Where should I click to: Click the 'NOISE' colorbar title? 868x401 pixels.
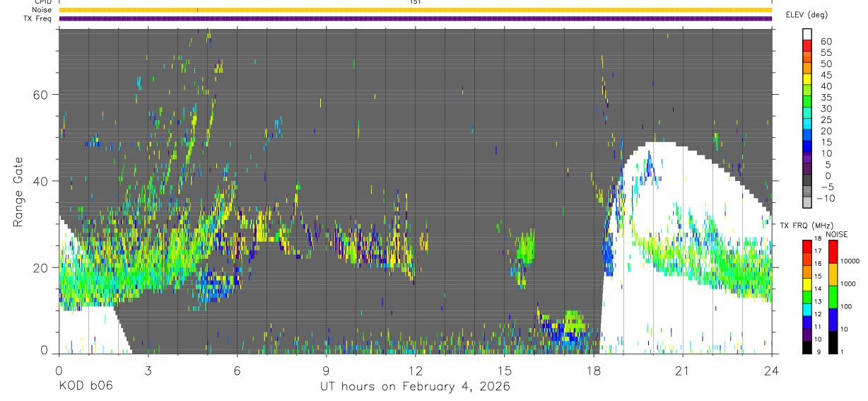(836, 234)
